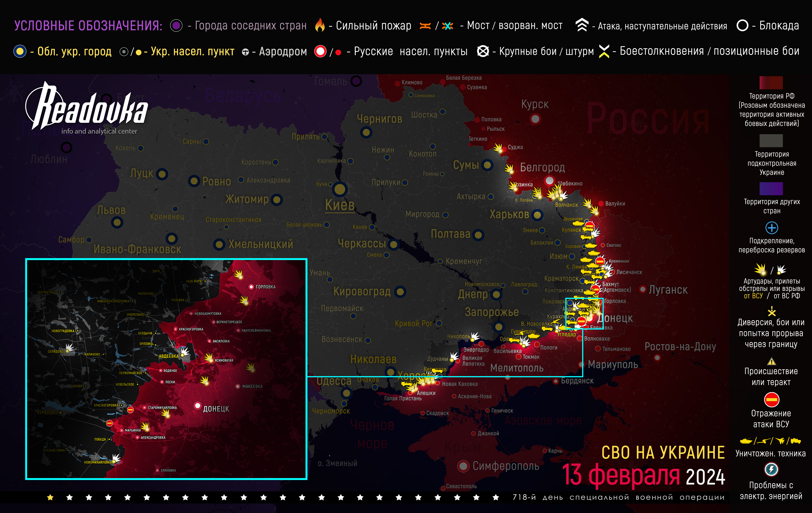This screenshot has width=812, height=513.
Task: Click the attack chevrons icon in legend
Action: tap(582, 25)
